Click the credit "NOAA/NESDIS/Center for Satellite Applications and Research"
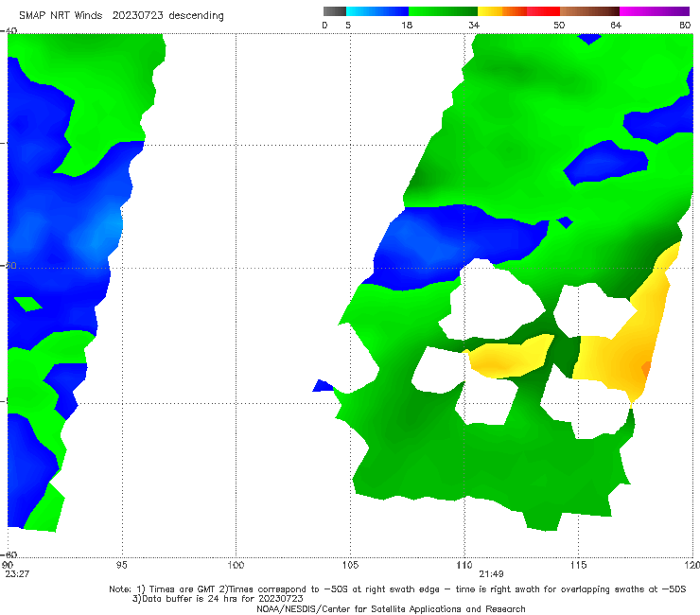700x615 pixels. (x=391, y=608)
